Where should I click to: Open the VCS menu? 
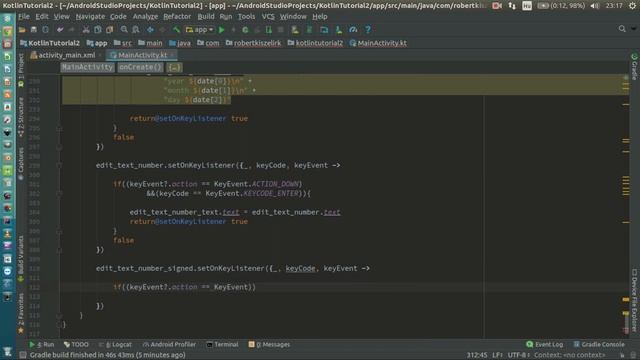point(268,17)
